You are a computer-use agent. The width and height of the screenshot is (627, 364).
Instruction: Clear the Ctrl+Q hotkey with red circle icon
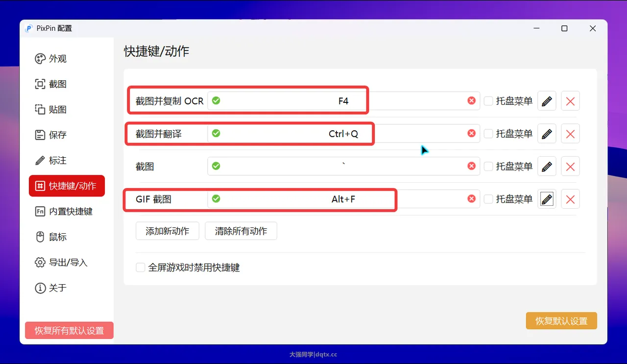click(471, 133)
